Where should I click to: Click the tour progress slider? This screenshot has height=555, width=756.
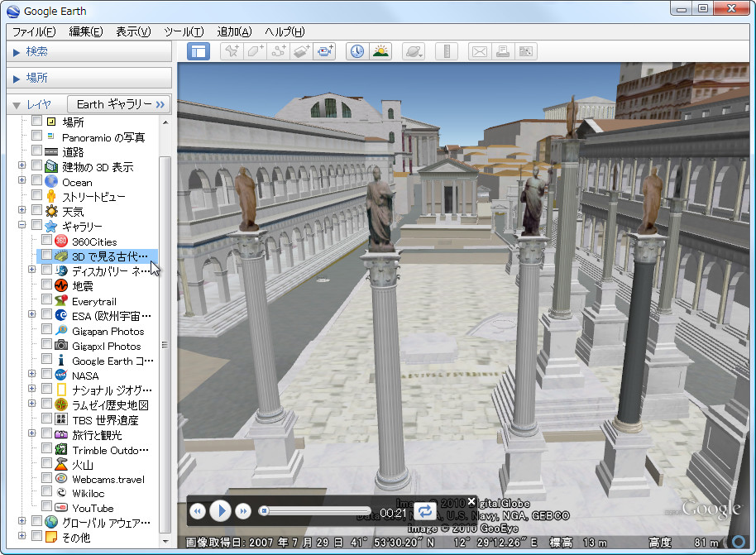pos(315,511)
